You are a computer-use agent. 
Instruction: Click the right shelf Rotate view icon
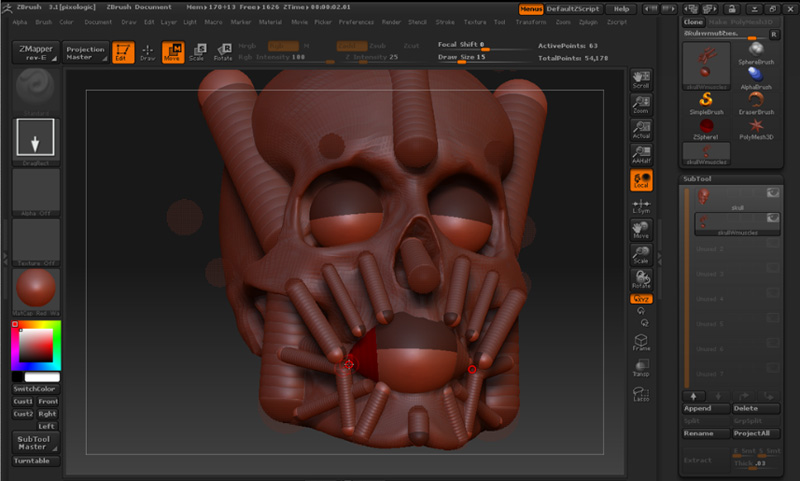click(x=641, y=280)
